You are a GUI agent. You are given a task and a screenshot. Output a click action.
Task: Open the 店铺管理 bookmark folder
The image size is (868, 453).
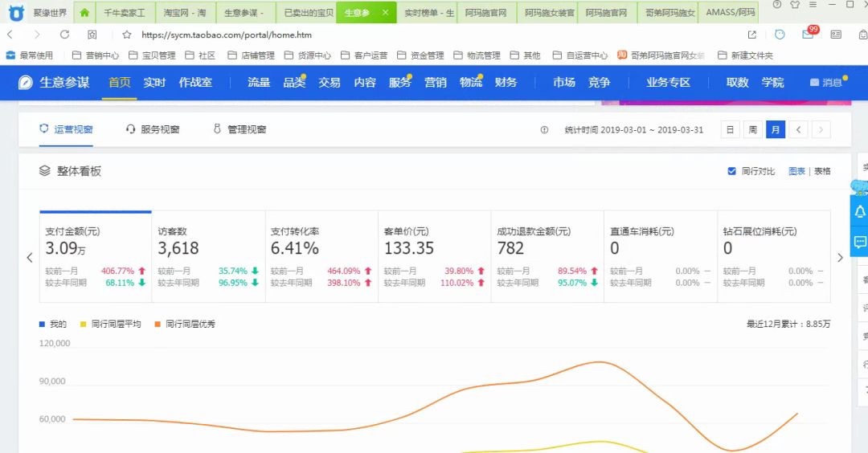[x=251, y=55]
